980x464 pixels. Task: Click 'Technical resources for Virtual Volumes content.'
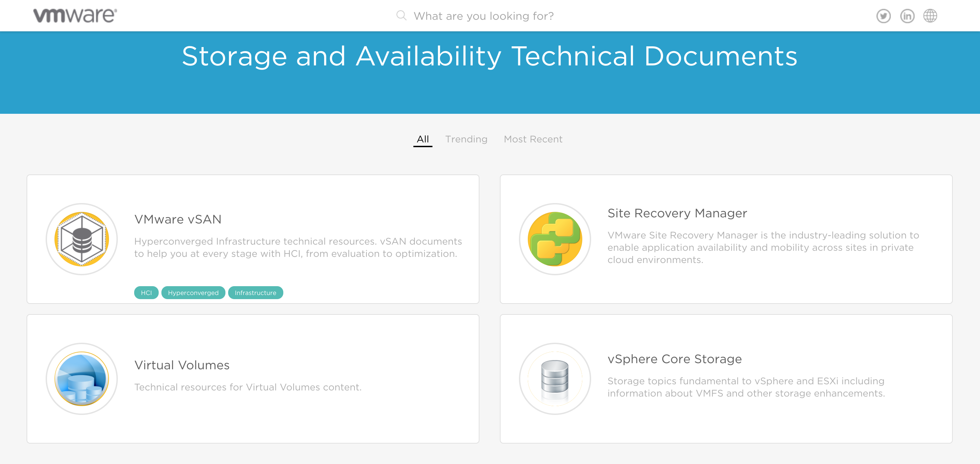pyautogui.click(x=248, y=387)
